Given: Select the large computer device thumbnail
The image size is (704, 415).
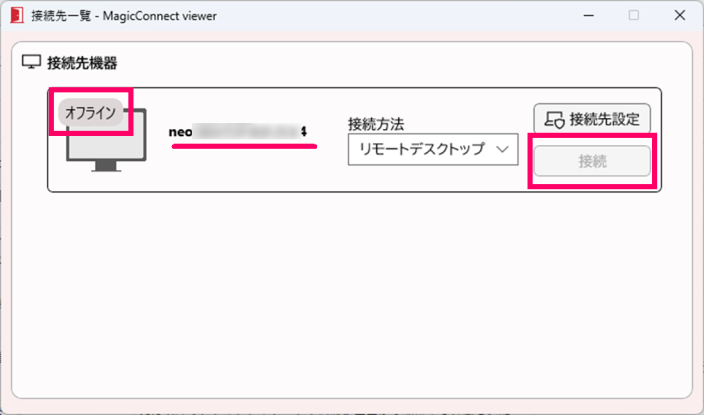Looking at the screenshot, I should [106, 140].
